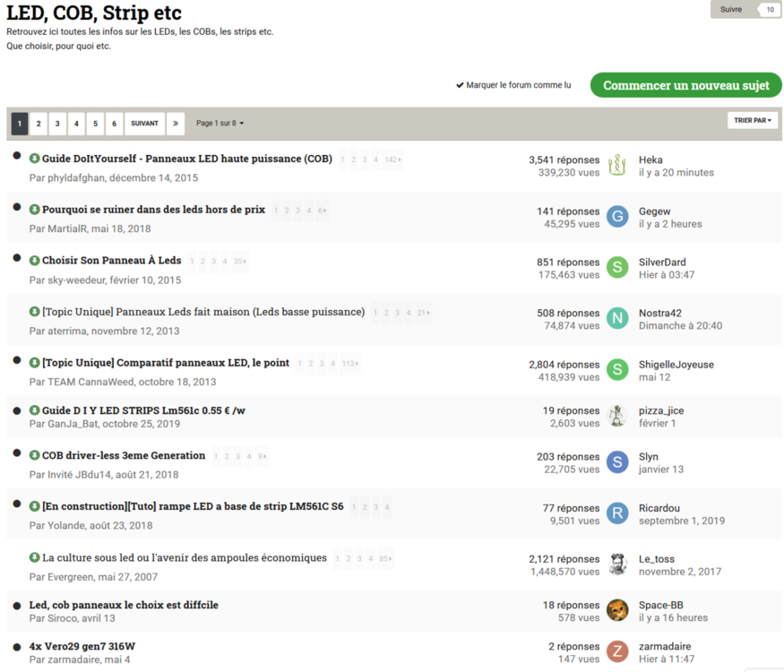This screenshot has width=784, height=672.
Task: Open the TRIER PAR sort dropdown
Action: 753,120
